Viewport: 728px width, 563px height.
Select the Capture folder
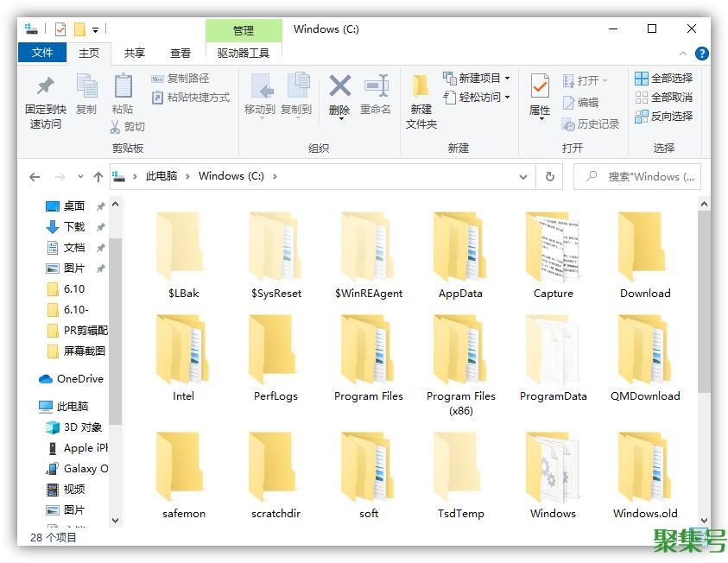[x=553, y=256]
